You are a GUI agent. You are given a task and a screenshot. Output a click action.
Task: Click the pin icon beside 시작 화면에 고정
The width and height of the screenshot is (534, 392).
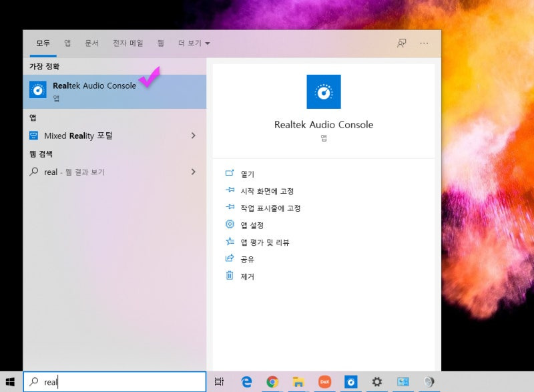[230, 190]
